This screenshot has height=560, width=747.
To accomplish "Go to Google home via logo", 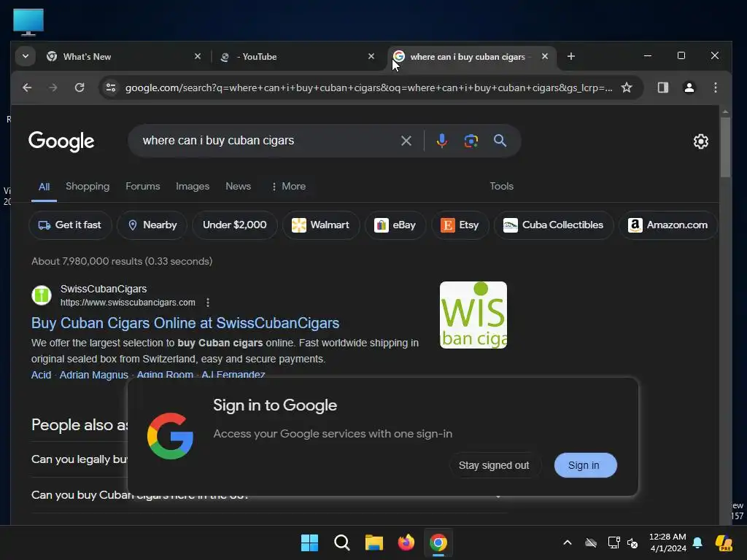I will tap(61, 141).
